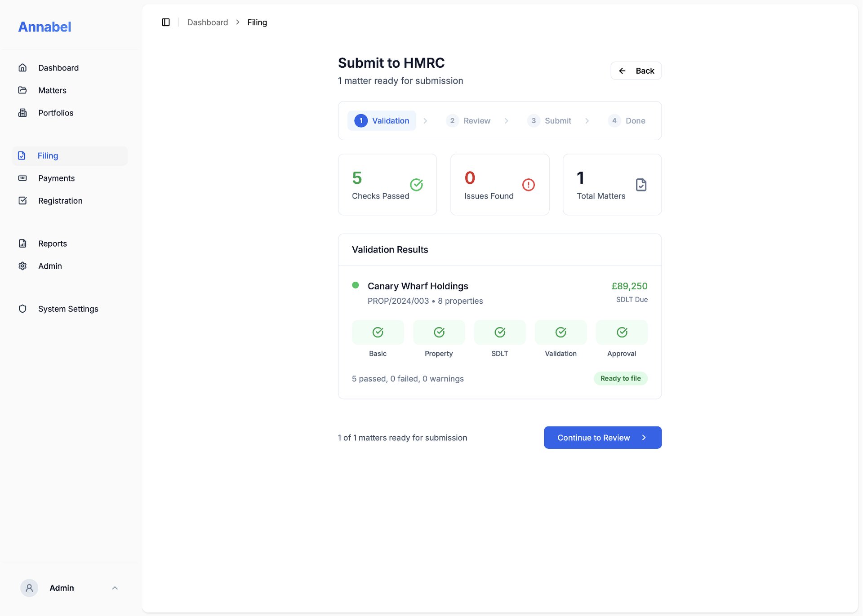Image resolution: width=863 pixels, height=616 pixels.
Task: Click the Approval check passed tile
Action: pos(621,332)
